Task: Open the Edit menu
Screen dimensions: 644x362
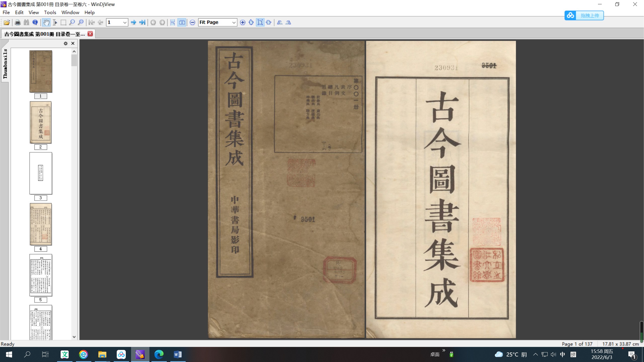Action: 19,12
